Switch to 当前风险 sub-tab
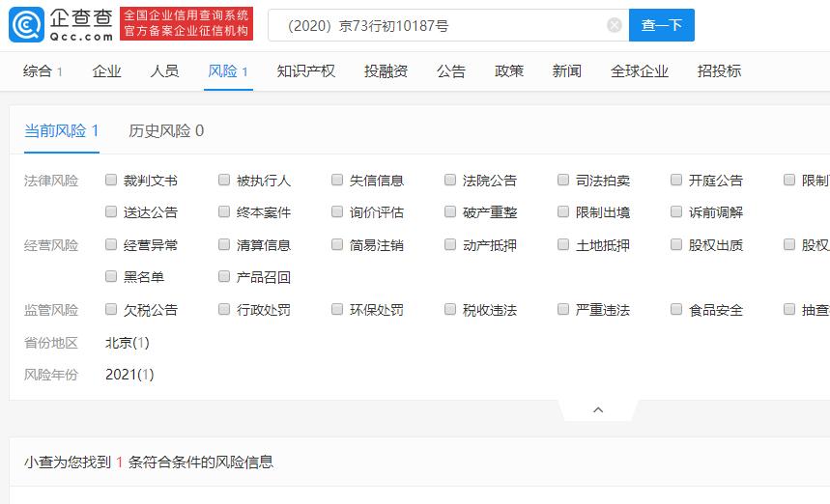This screenshot has height=504, width=830. click(62, 130)
